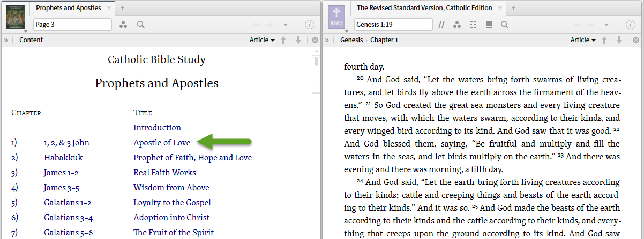Go to previous article in RSVCE panel

pos(605,40)
